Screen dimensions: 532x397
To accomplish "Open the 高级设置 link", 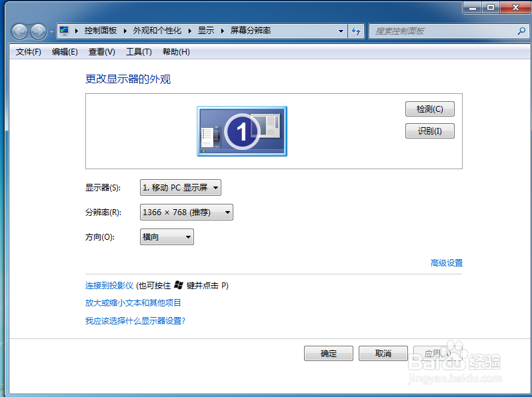I will (446, 262).
